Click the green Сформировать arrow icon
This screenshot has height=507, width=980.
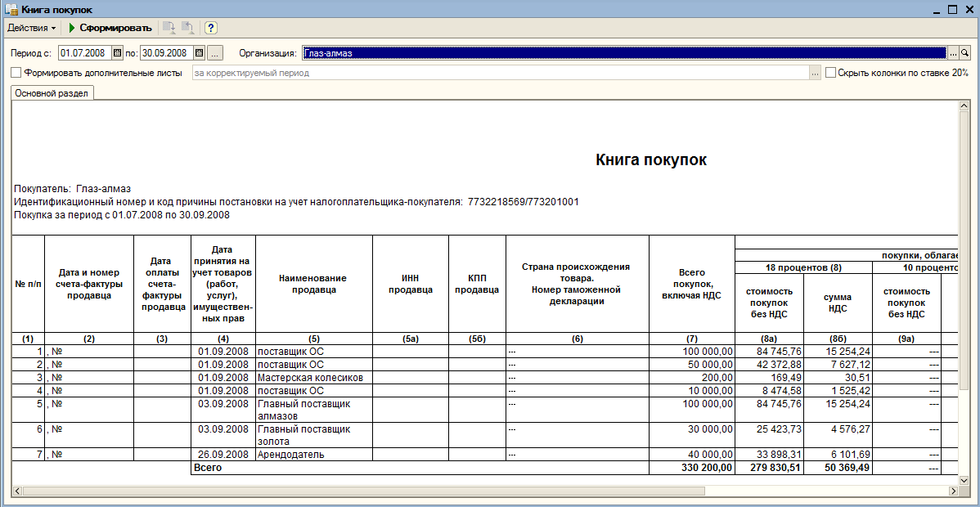[x=72, y=28]
